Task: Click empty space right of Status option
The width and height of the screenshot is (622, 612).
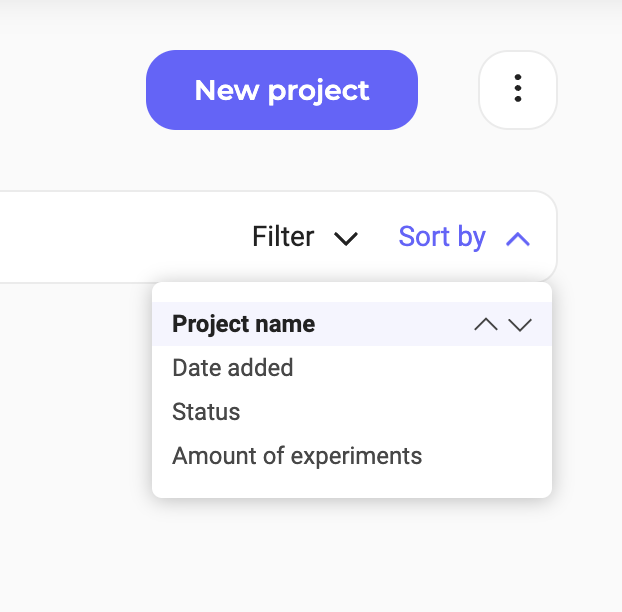Action: tap(400, 412)
